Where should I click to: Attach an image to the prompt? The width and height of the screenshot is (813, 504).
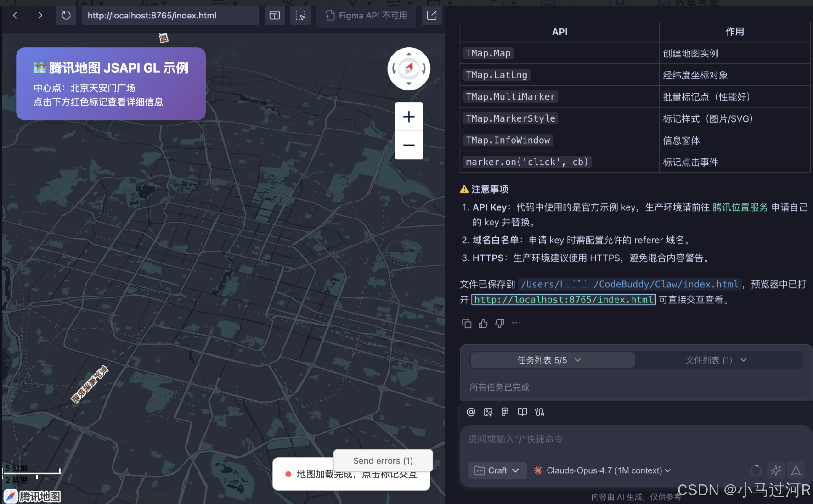(488, 412)
